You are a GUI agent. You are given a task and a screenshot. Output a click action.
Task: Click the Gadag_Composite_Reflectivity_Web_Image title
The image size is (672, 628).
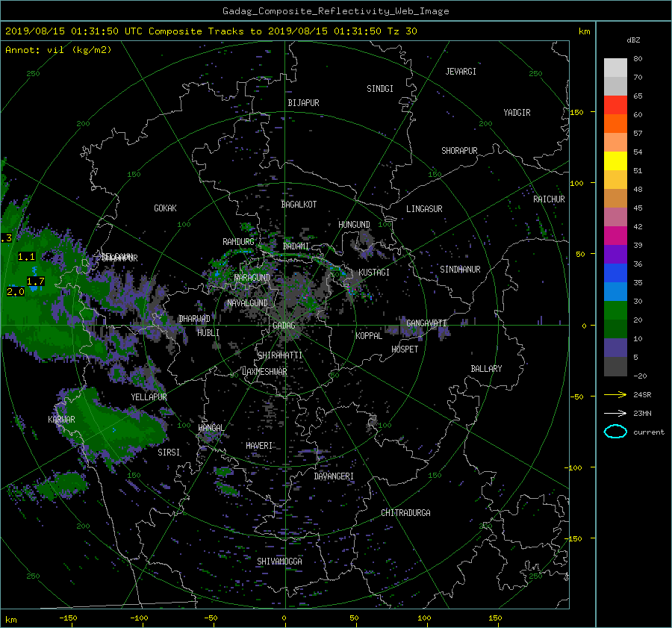(335, 11)
